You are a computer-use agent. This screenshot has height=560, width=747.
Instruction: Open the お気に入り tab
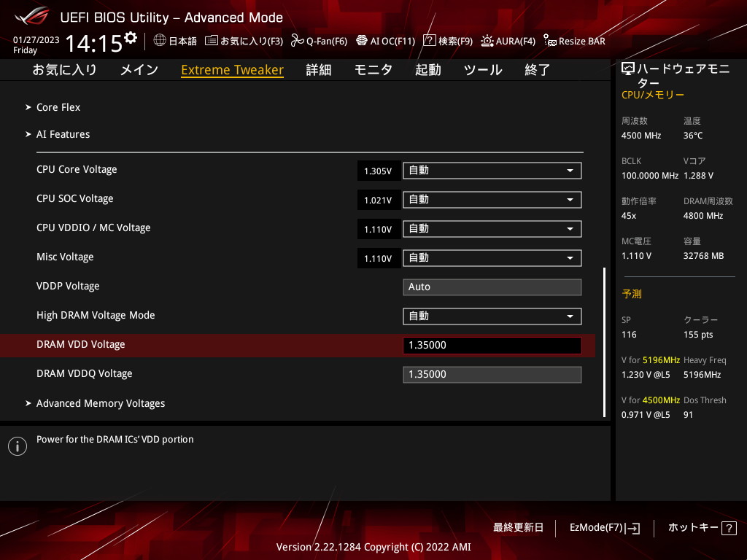click(x=64, y=70)
